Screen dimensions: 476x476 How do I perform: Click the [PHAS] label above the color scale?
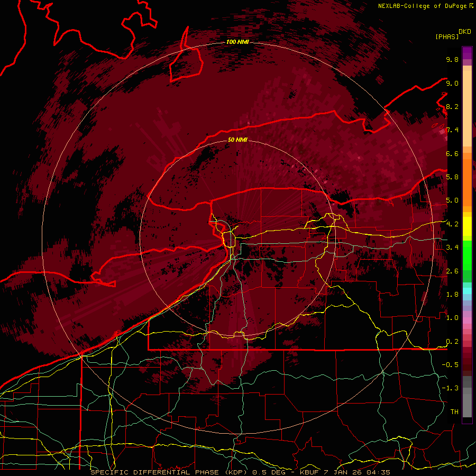pos(447,36)
